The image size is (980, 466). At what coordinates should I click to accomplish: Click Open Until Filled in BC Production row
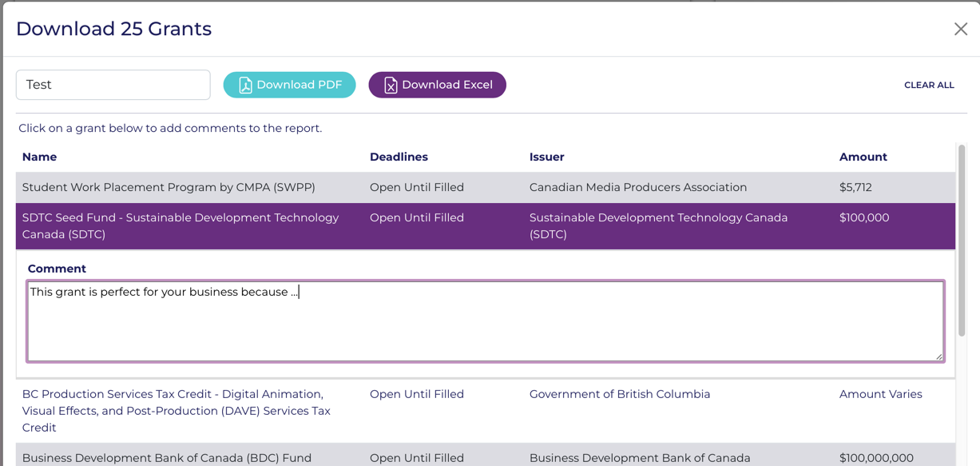(417, 394)
